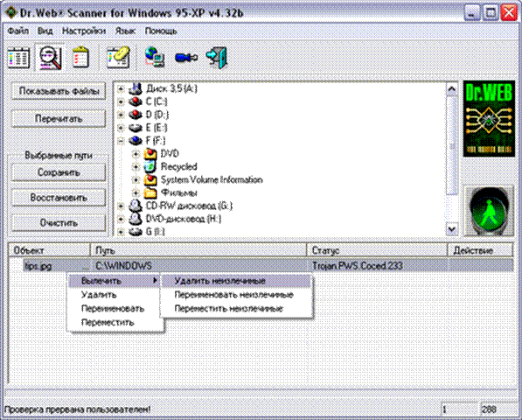Viewport: 522px width, 420px height.
Task: Open the Вылечить context submenu
Action: tap(115, 281)
